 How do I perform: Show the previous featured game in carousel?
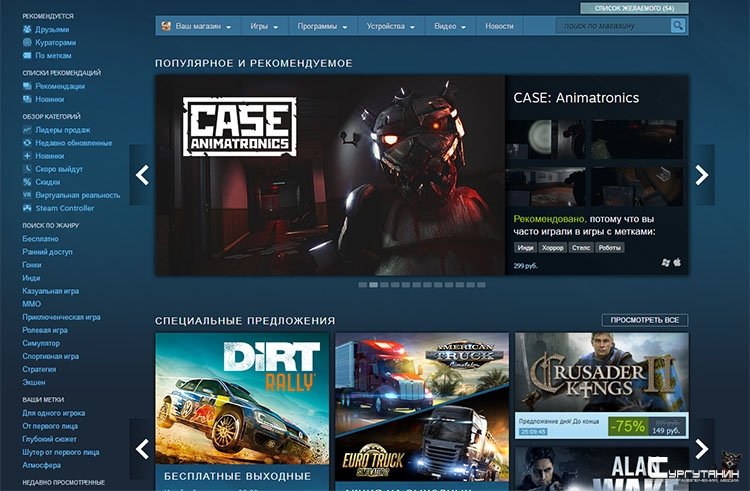tap(142, 175)
